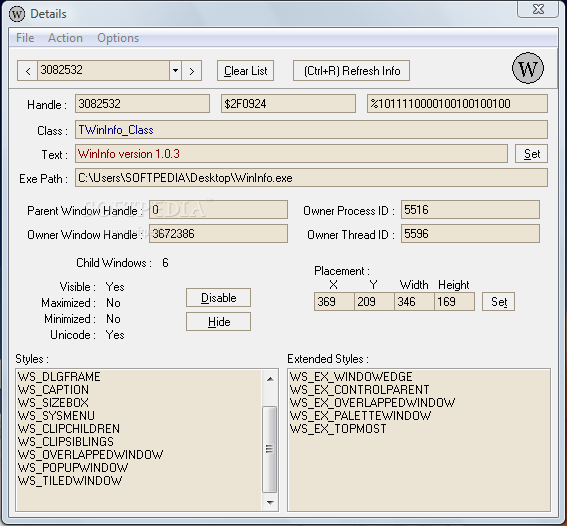Click the Styles list scrollbar thumb

tap(270, 449)
